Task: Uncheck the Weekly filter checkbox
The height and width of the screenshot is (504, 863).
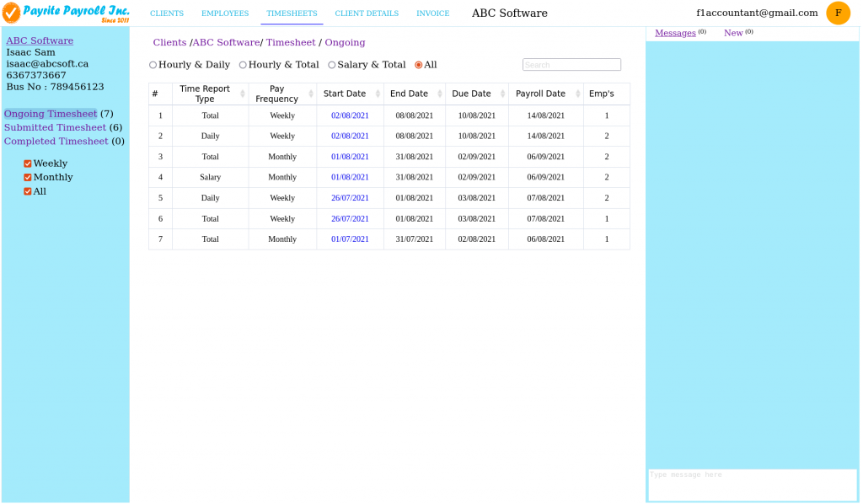Action: click(x=28, y=163)
